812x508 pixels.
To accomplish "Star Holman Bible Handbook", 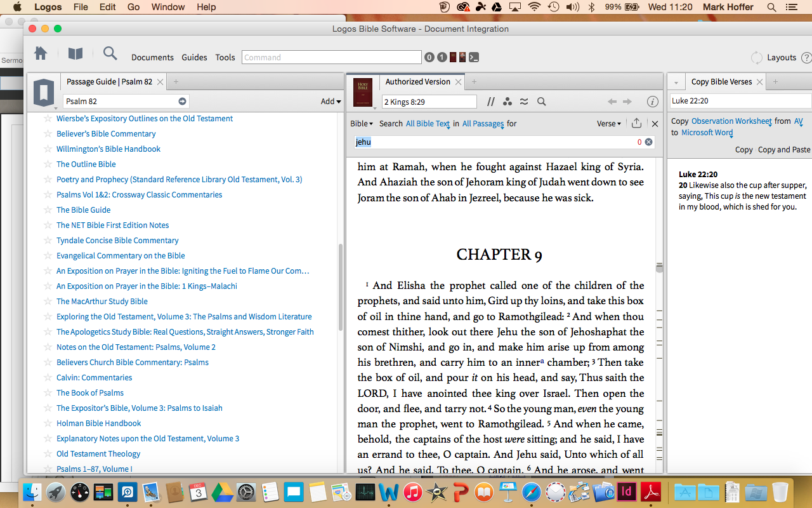I will point(47,424).
